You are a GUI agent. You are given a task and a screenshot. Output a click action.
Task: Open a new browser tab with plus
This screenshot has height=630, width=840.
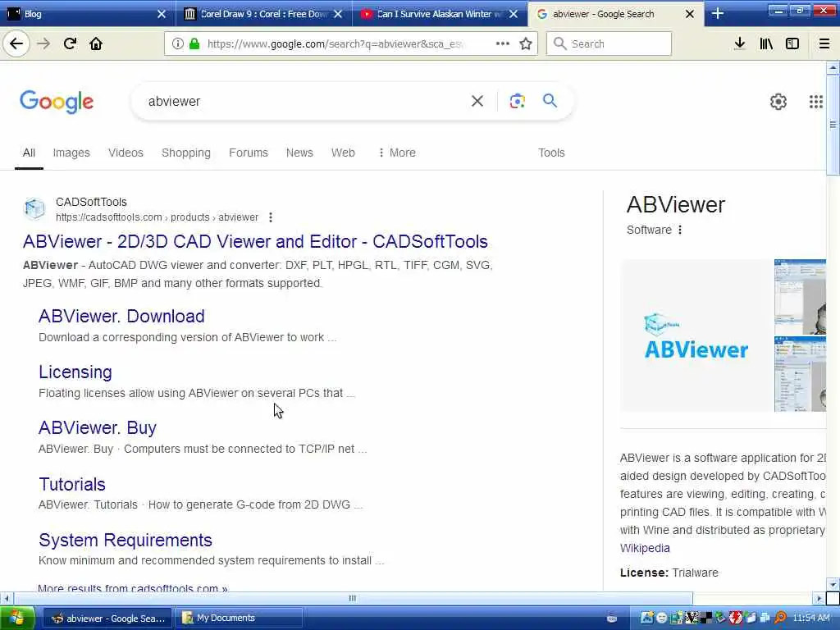[717, 14]
